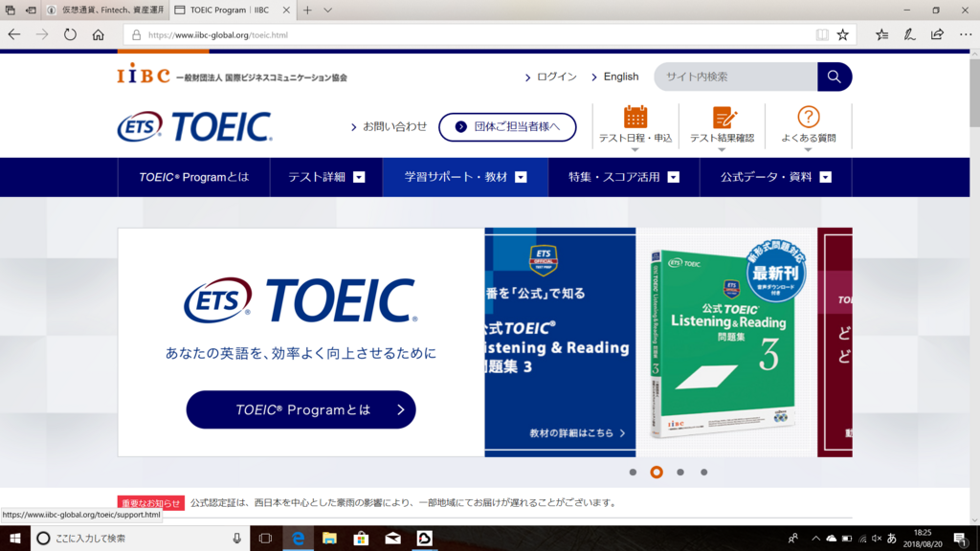The height and width of the screenshot is (551, 980).
Task: Select the TOEIC Program | IIBC tab
Action: (232, 10)
